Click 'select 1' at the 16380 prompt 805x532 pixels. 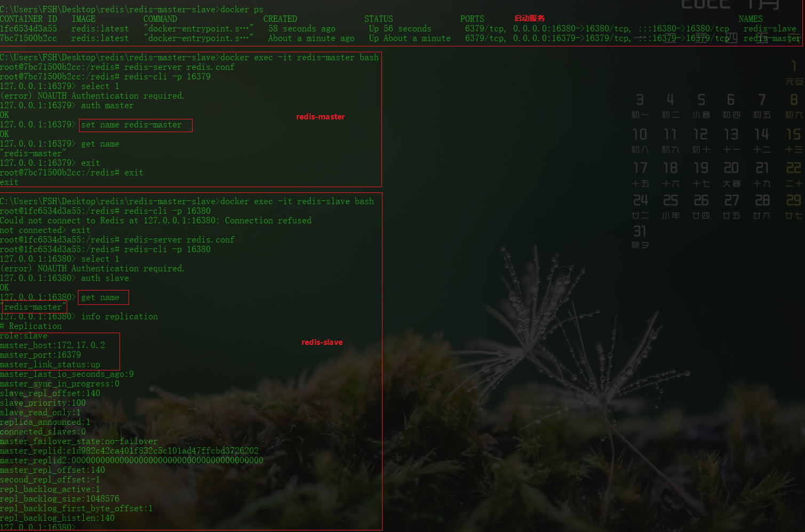coord(100,259)
